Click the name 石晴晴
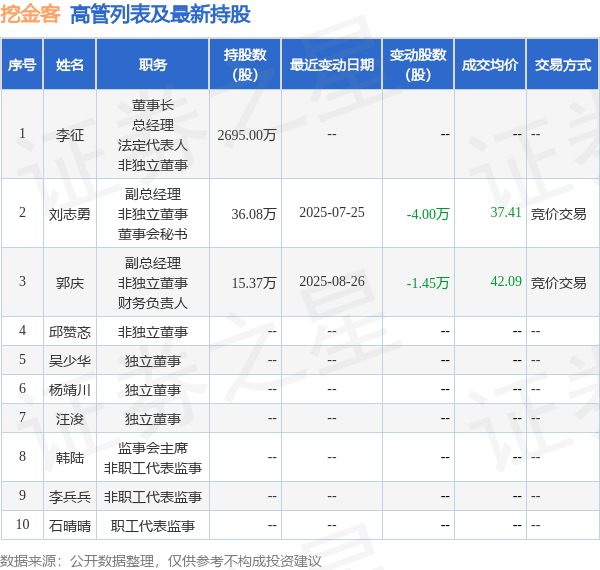600x570 pixels. click(70, 526)
